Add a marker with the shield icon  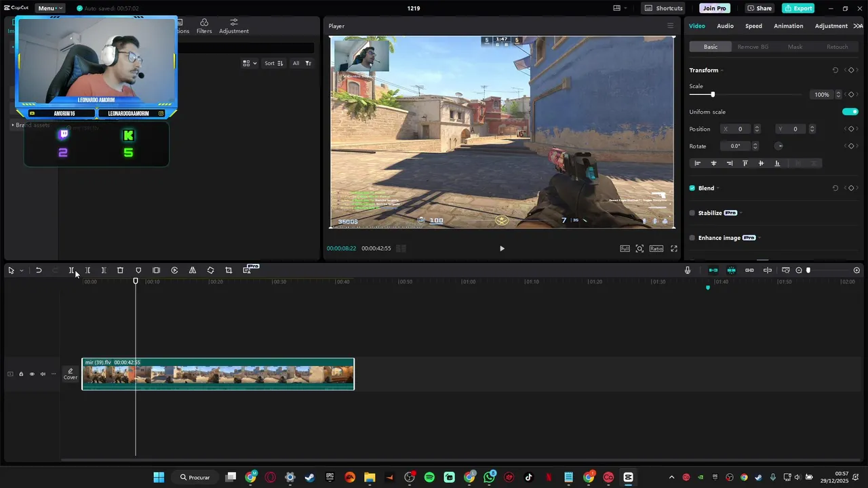[x=138, y=270]
